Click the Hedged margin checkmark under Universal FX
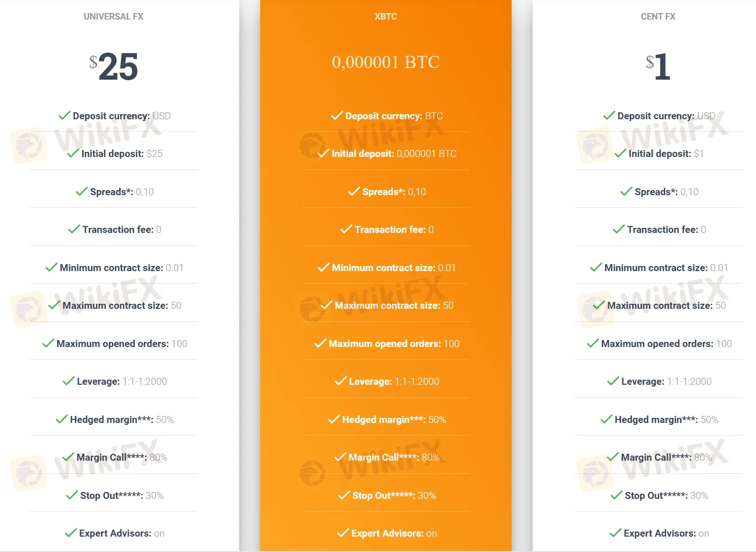Screen dimensions: 756x552 click(x=62, y=419)
